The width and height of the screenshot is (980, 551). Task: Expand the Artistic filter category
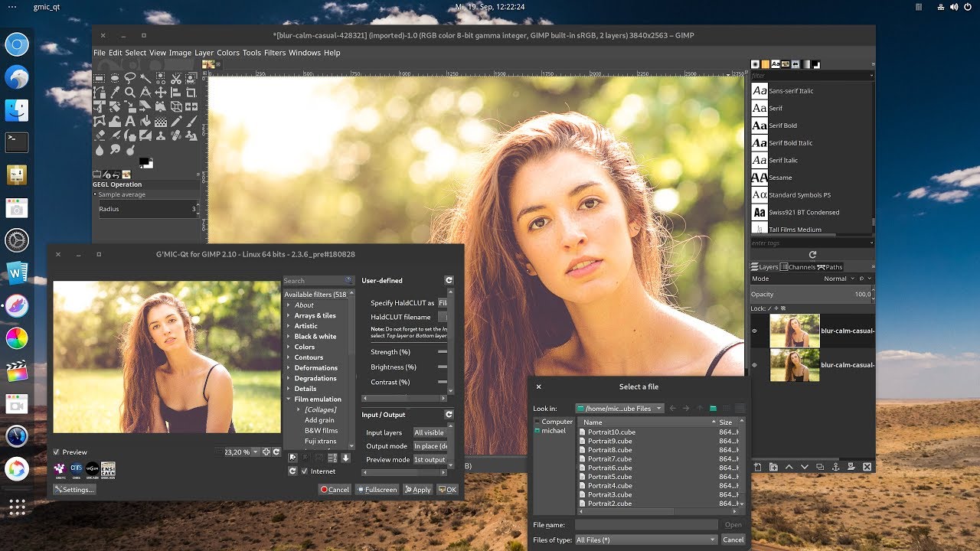289,326
